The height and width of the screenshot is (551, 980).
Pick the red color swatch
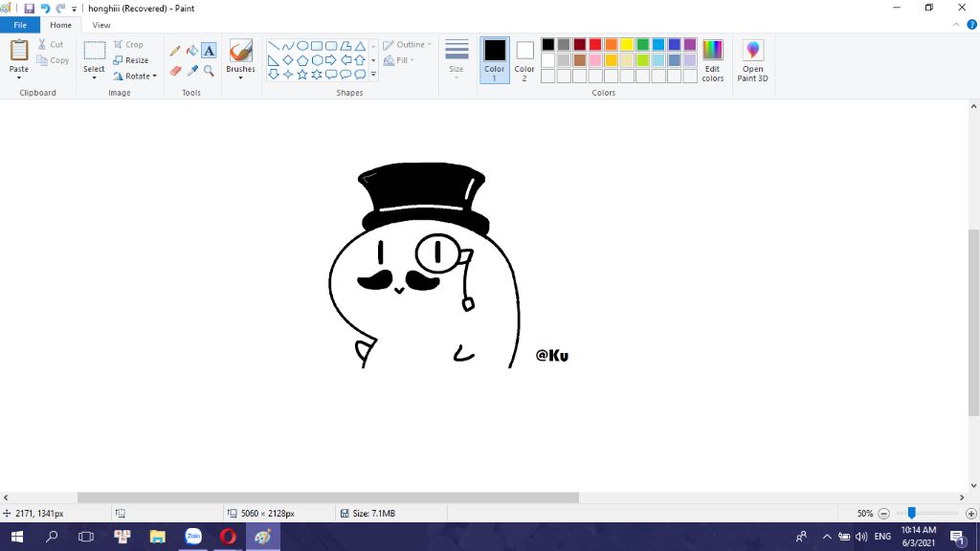coord(595,44)
